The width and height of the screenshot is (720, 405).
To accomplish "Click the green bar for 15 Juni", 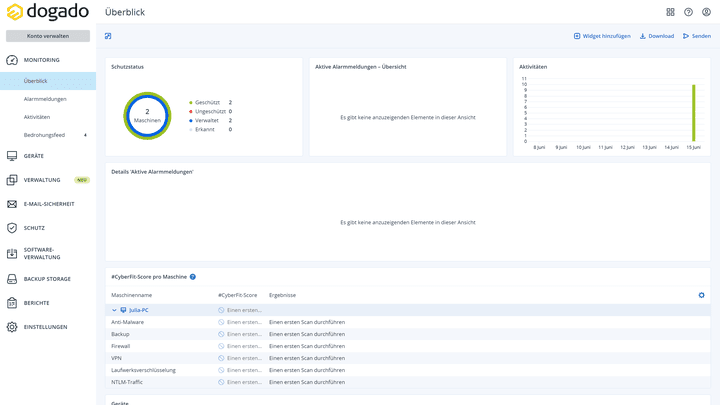I will click(x=693, y=112).
